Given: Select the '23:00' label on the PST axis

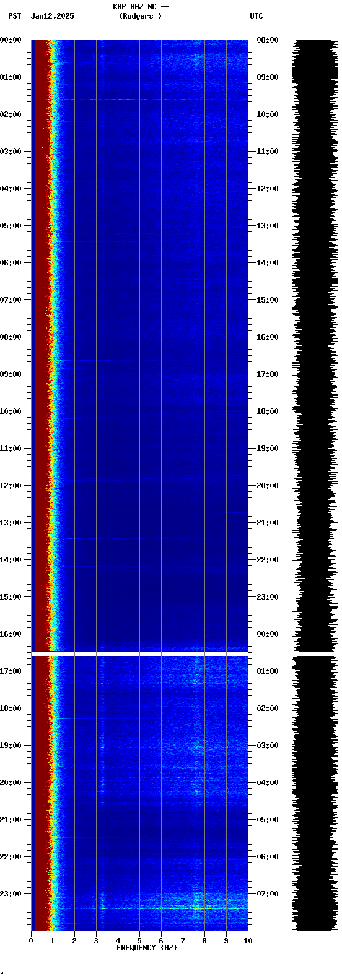Looking at the screenshot, I should (11, 894).
